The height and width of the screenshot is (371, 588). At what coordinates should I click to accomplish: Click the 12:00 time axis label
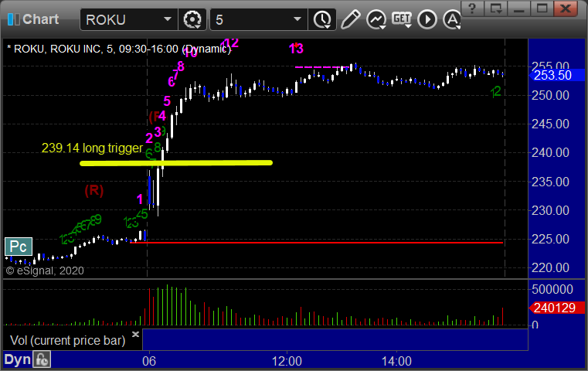click(x=287, y=361)
